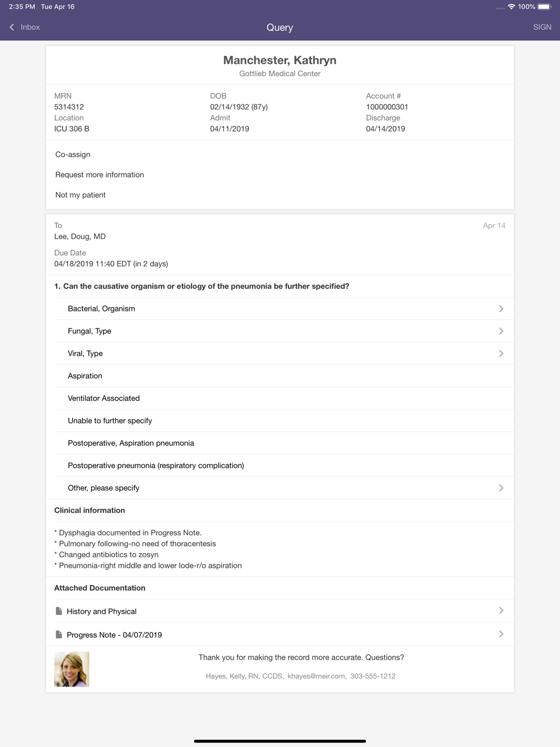Open the History and Physical chevron
560x747 pixels.
point(501,610)
